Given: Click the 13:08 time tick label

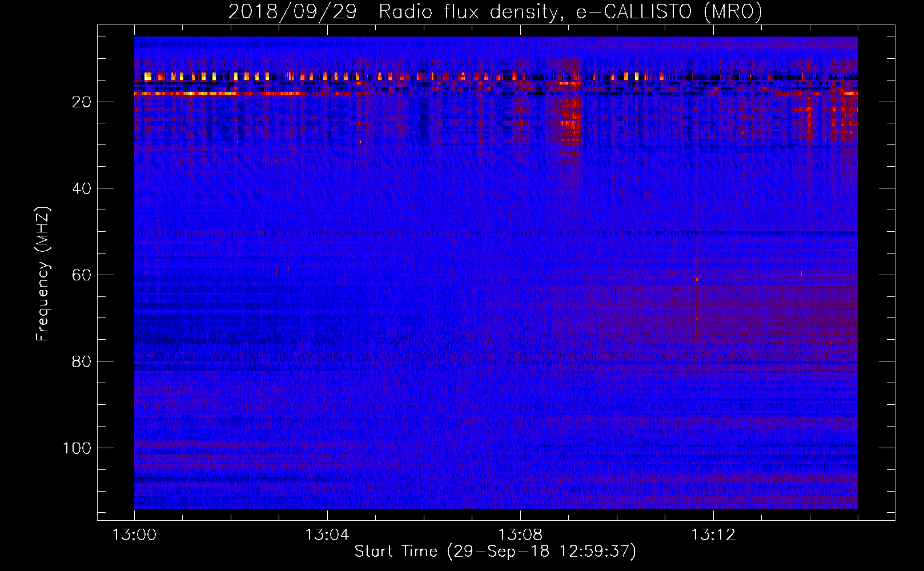Looking at the screenshot, I should point(520,535).
